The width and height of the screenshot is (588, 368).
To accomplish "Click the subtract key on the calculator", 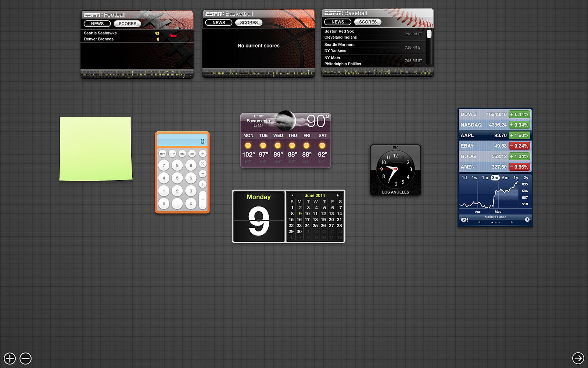I will pos(202,174).
